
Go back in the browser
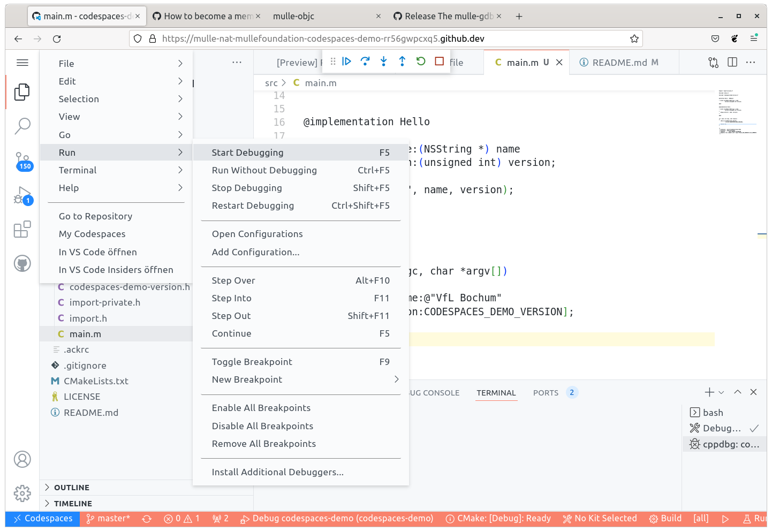tap(18, 39)
